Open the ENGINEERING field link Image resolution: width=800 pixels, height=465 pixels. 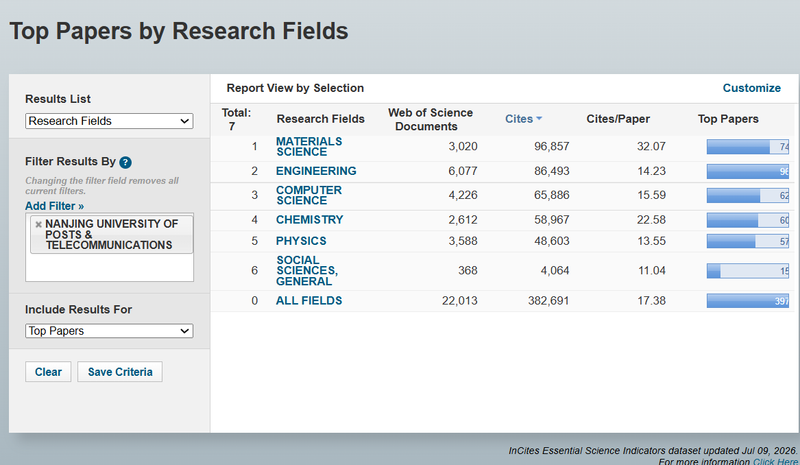(x=316, y=171)
